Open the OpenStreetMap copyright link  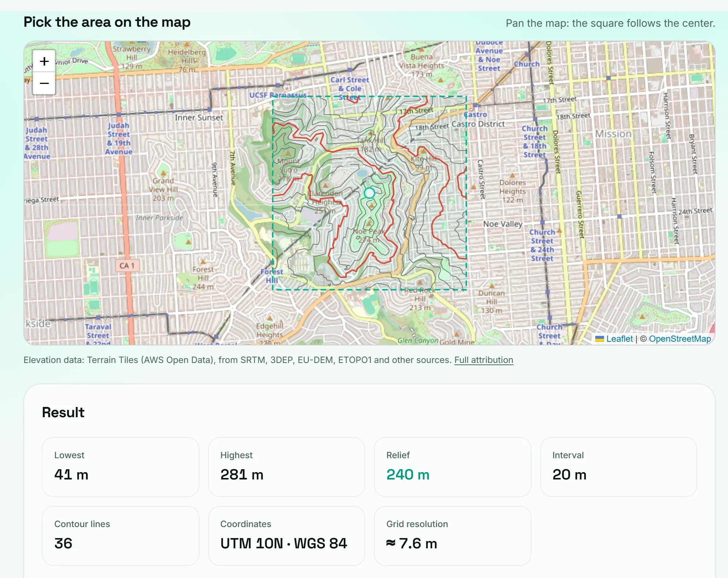coord(680,339)
